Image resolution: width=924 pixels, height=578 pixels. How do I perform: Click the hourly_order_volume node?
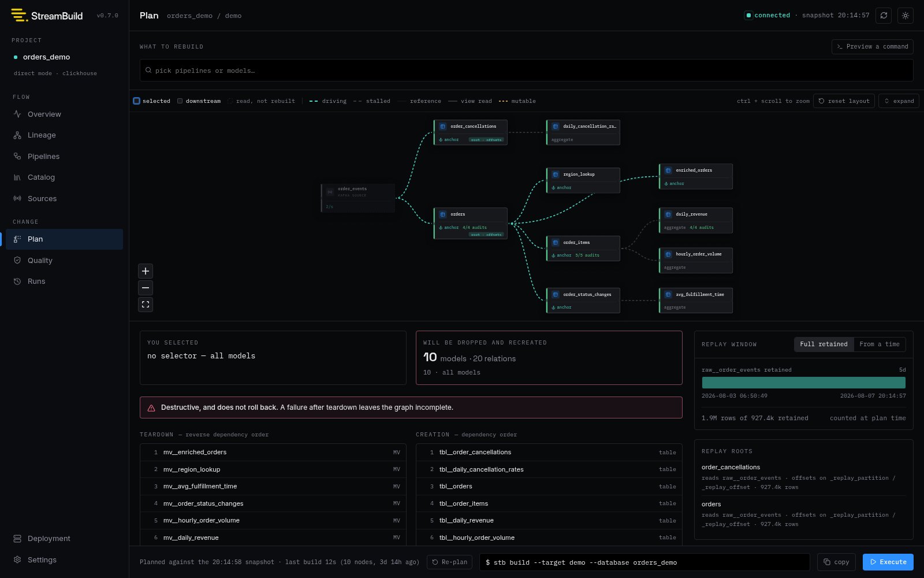pyautogui.click(x=695, y=260)
